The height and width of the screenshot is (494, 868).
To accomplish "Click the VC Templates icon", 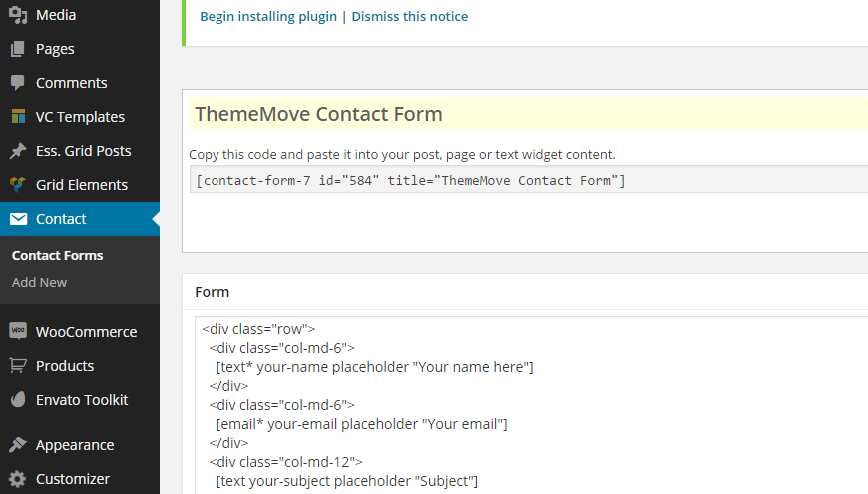I will [17, 117].
